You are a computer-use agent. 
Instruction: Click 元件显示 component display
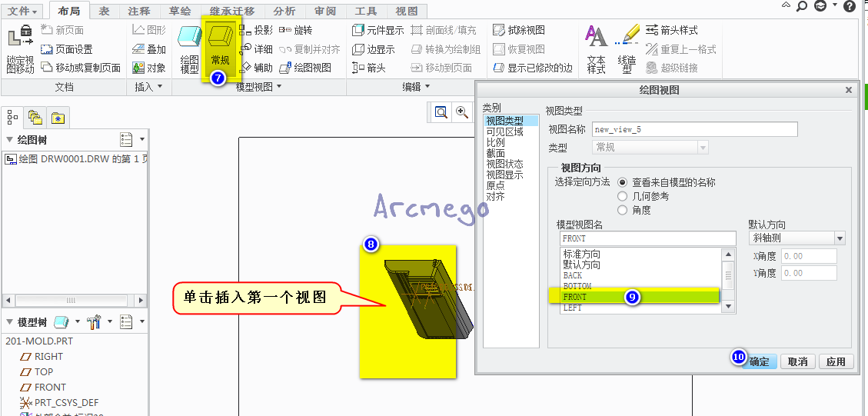(378, 31)
